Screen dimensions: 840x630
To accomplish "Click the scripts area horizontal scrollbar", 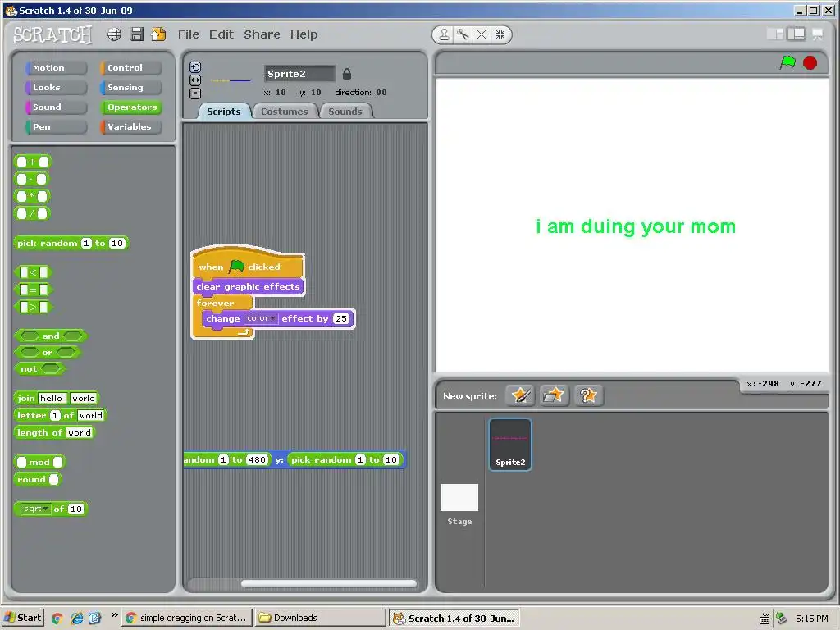I will coord(328,583).
